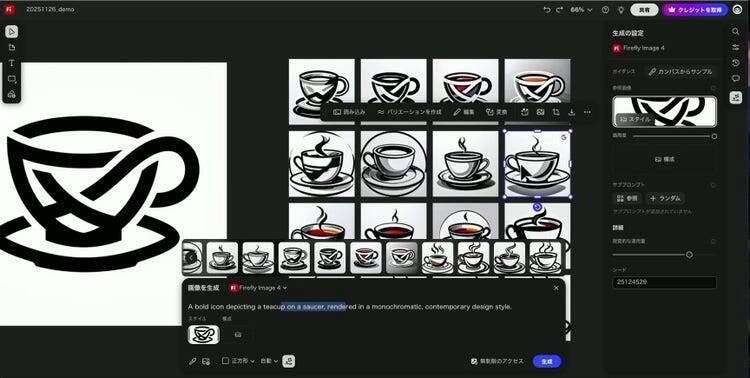Open the auto dropdown in prompt bar
Viewport: 750px width, 378px height.
tap(269, 361)
